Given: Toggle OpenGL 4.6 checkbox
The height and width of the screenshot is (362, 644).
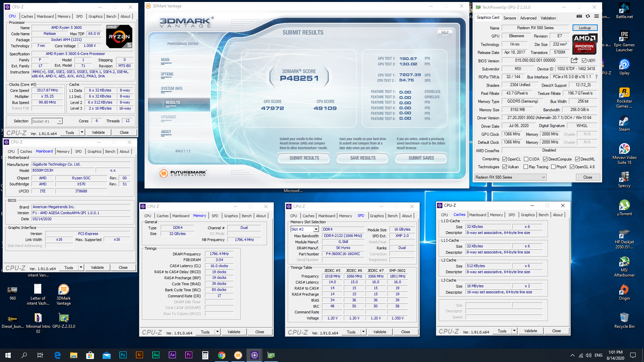Looking at the screenshot, I should coord(572,167).
